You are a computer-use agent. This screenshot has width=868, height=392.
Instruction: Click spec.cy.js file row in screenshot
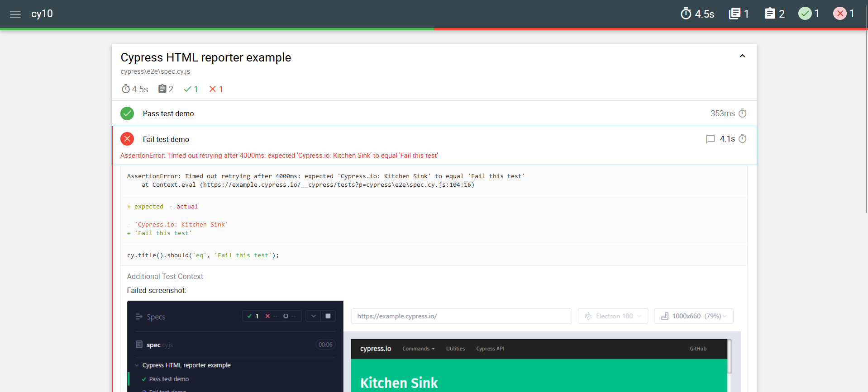click(235, 345)
